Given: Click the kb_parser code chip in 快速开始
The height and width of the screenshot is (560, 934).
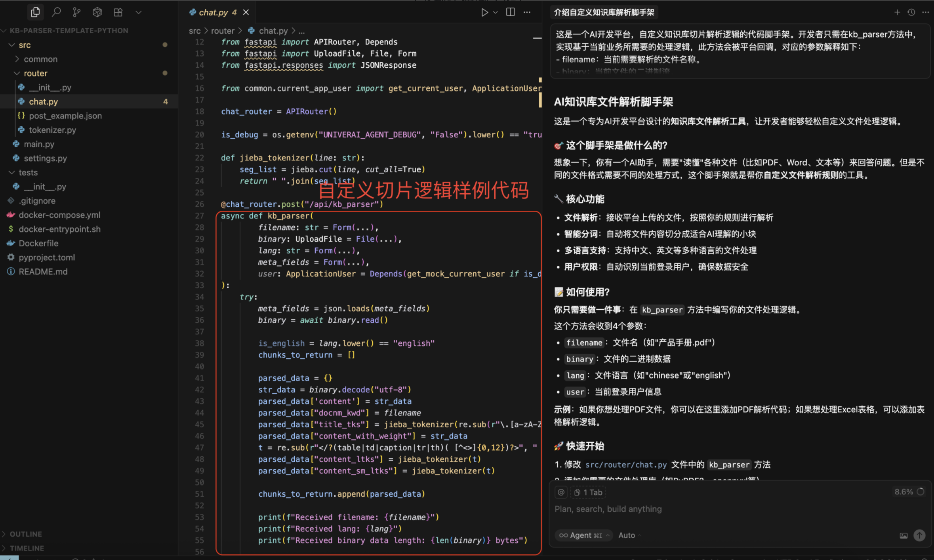Looking at the screenshot, I should click(729, 465).
